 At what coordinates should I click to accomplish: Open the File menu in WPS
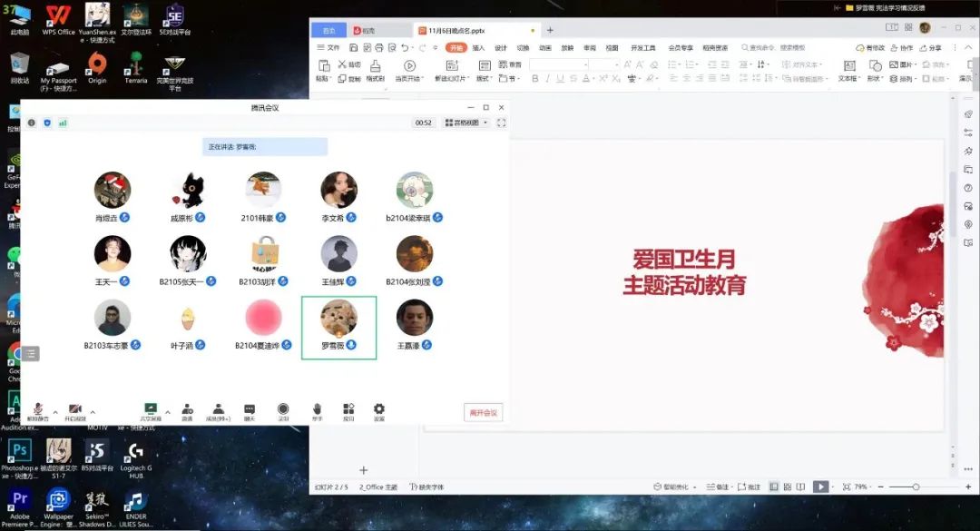328,48
